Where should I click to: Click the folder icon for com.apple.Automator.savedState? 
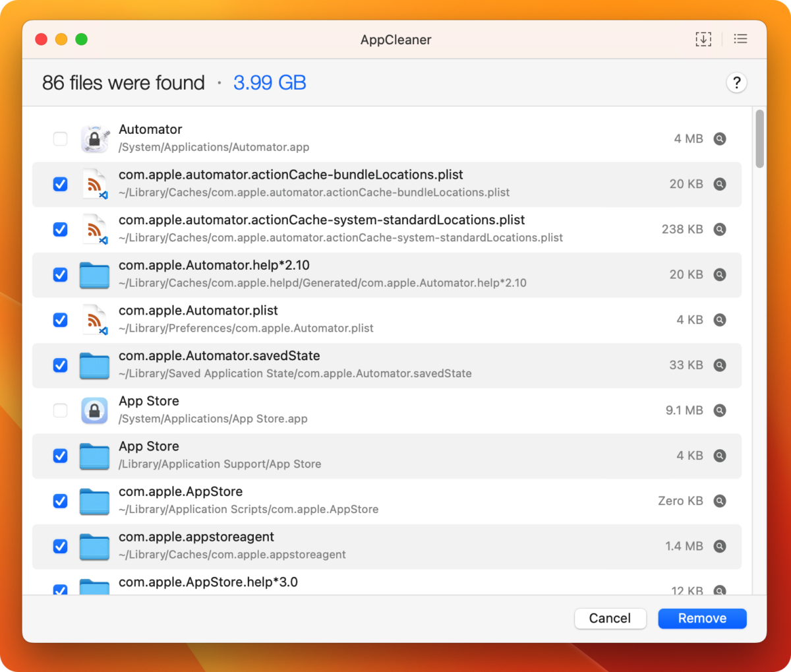94,365
